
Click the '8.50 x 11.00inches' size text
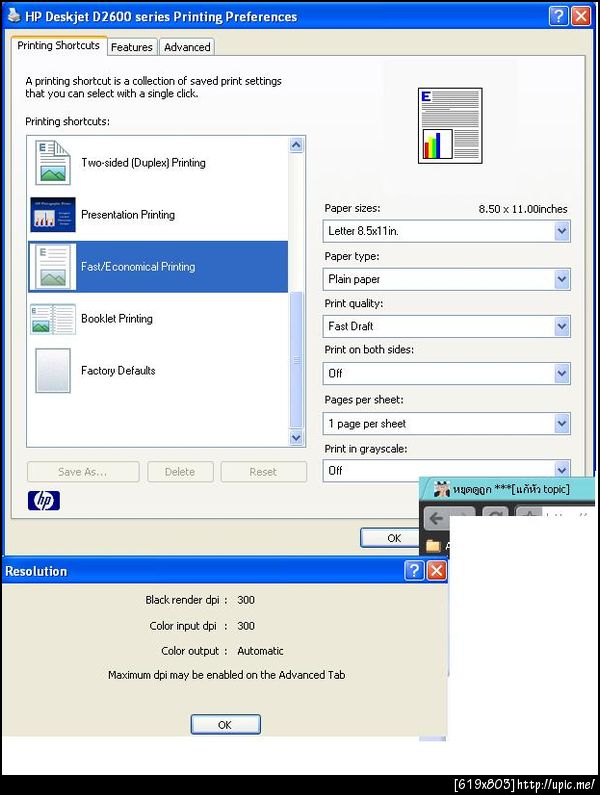click(523, 209)
